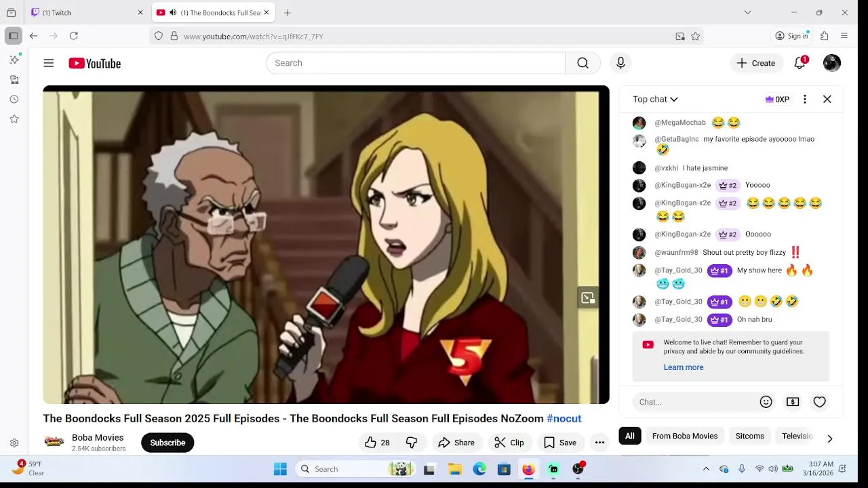Viewport: 868px width, 488px height.
Task: Click the tracking protection shield icon
Action: click(x=159, y=36)
